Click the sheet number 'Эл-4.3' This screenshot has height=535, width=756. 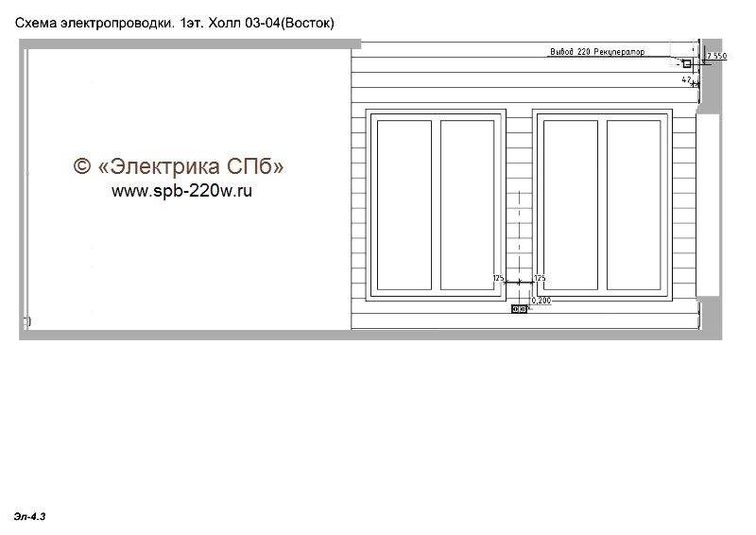(x=30, y=517)
